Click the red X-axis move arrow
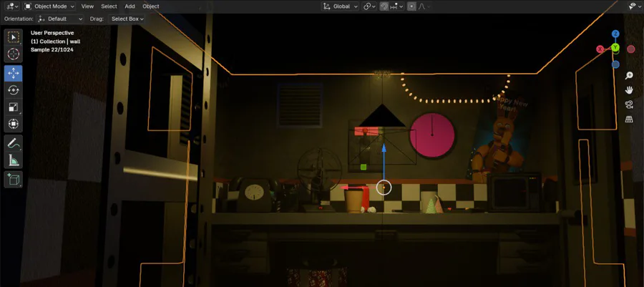 346,188
